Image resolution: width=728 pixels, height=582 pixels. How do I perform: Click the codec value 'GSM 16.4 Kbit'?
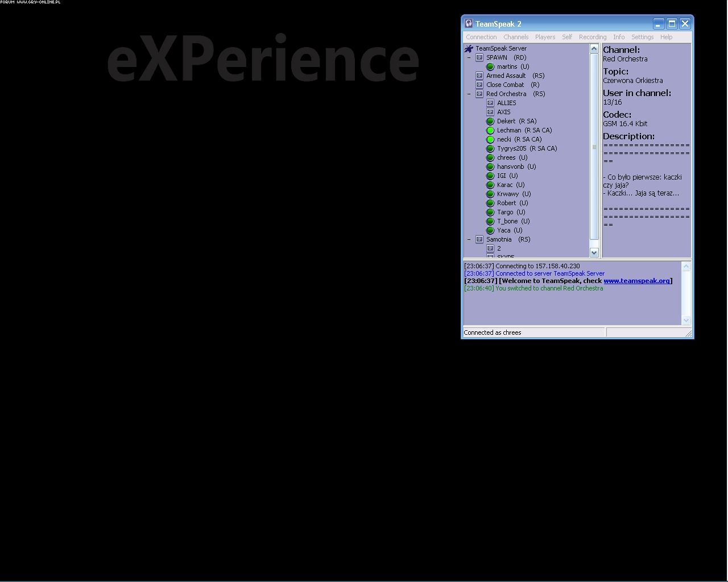pyautogui.click(x=625, y=124)
